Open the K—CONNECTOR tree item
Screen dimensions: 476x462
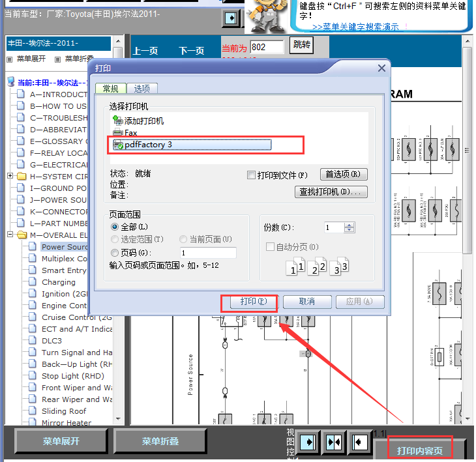(59, 212)
